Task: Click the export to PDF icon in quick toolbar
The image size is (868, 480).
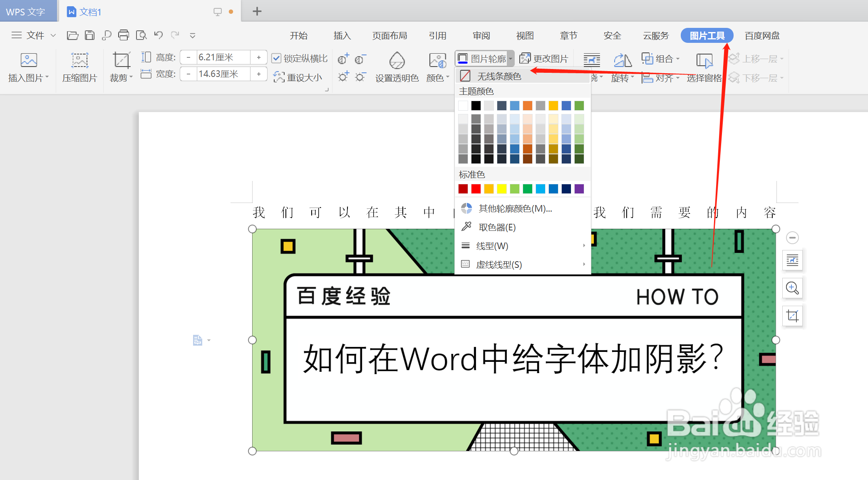Action: pos(107,35)
